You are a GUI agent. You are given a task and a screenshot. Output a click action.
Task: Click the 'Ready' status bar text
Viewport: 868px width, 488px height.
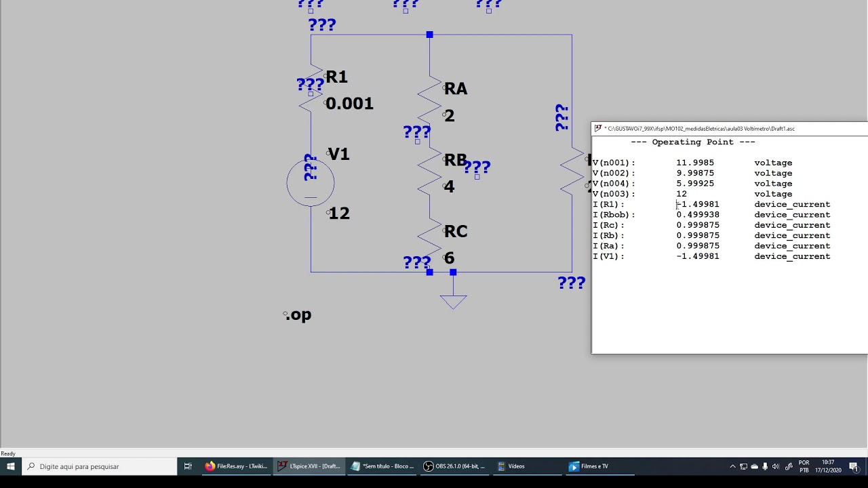coord(8,453)
